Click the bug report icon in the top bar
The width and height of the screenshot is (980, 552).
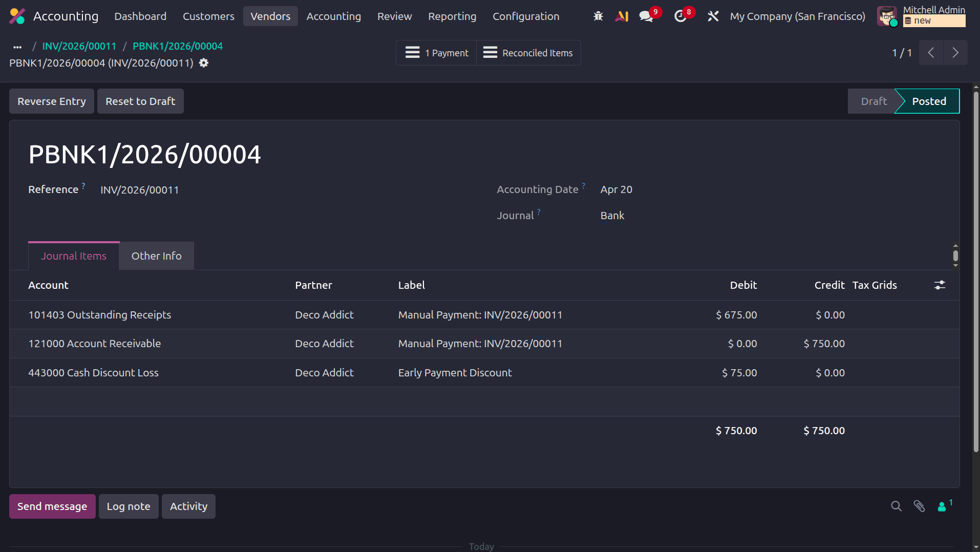(x=598, y=16)
